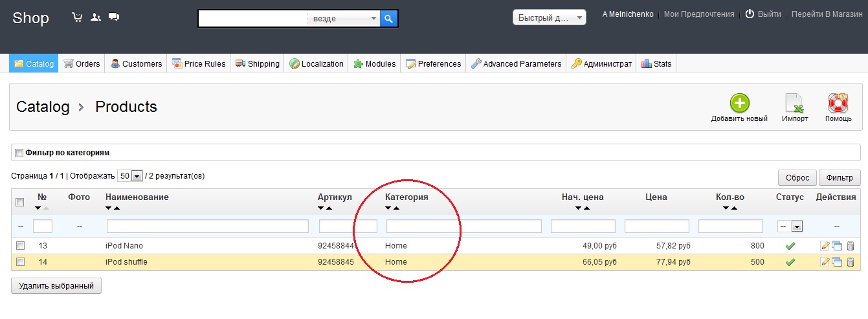Image resolution: width=868 pixels, height=319 pixels.
Task: Sort Кол-во column descending arrow
Action: (x=726, y=208)
